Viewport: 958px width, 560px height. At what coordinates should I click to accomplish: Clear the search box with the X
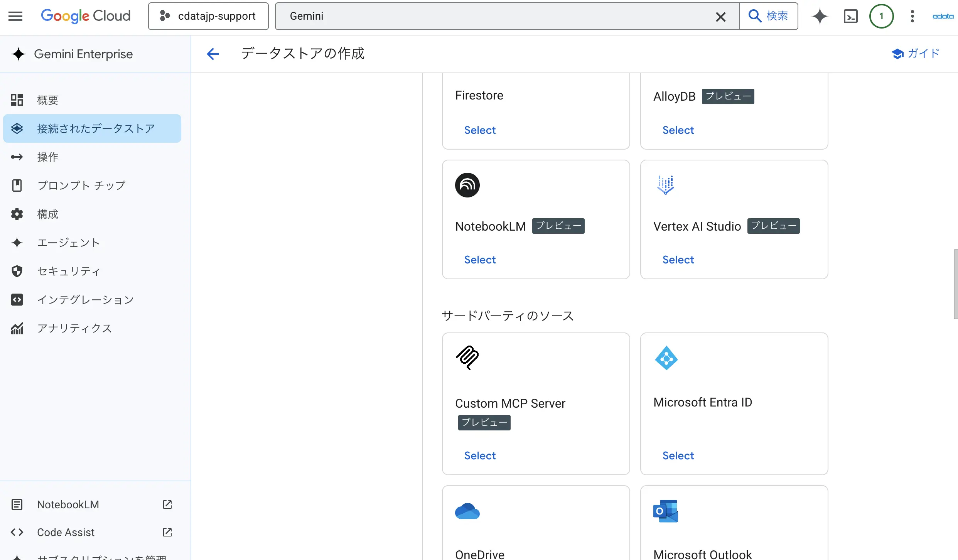coord(720,17)
